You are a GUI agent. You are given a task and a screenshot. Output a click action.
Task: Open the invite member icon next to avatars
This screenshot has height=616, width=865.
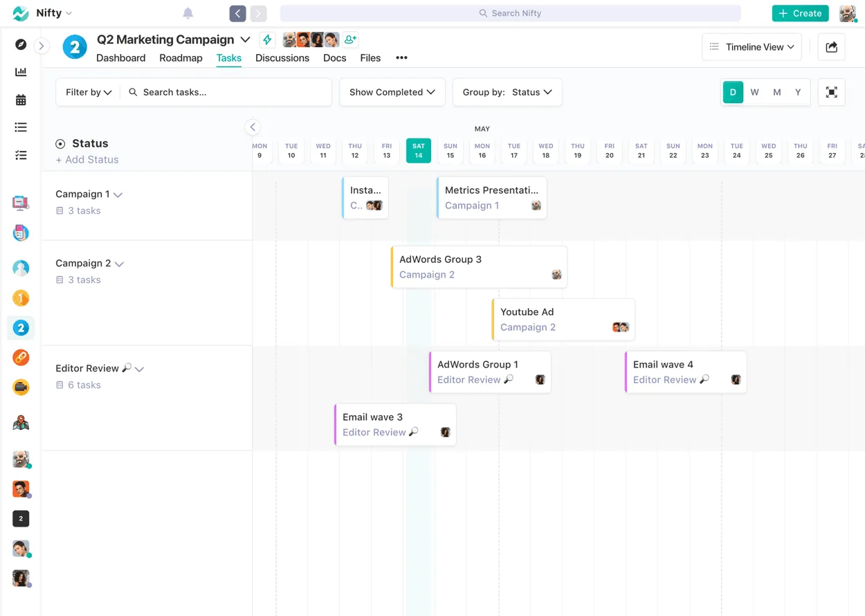350,39
